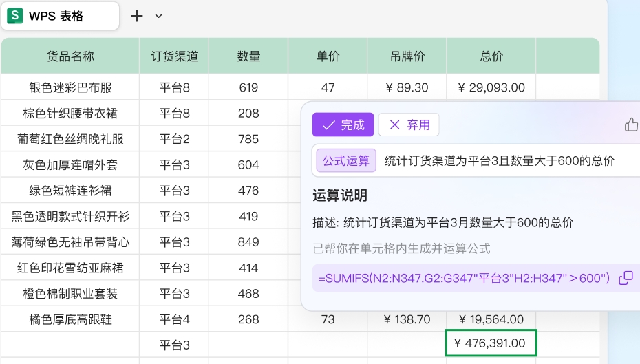Click the 单价 column header
This screenshot has height=364, width=640.
pyautogui.click(x=328, y=56)
